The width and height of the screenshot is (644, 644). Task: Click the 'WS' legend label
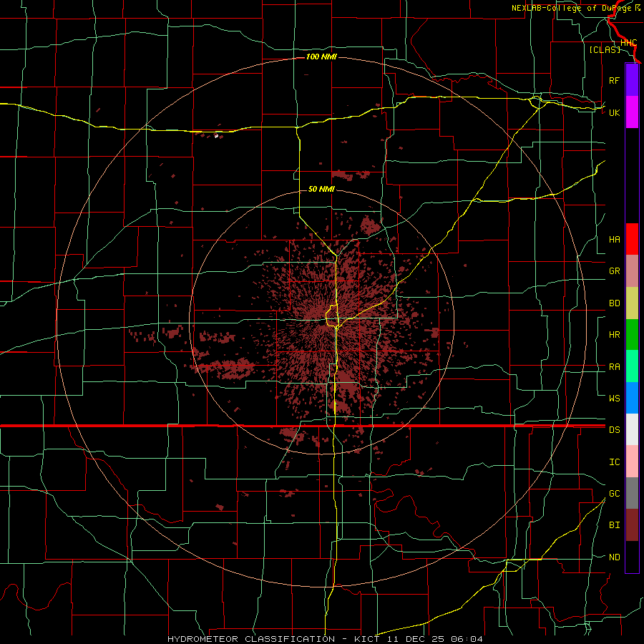tap(614, 399)
